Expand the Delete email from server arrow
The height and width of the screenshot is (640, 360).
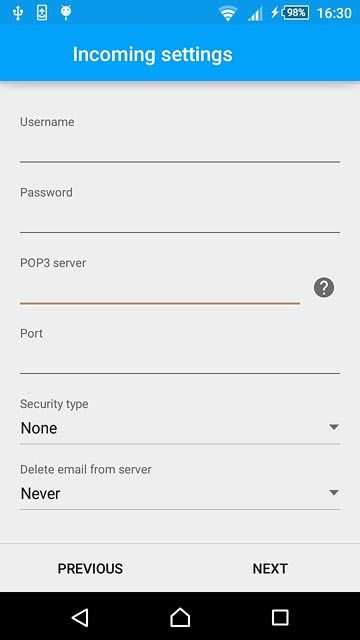coord(334,493)
